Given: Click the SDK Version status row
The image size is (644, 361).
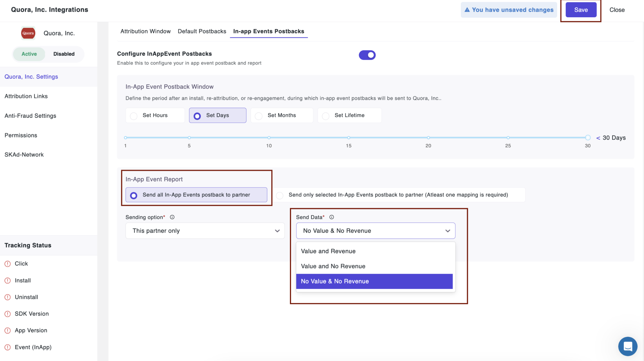Looking at the screenshot, I should [49, 314].
